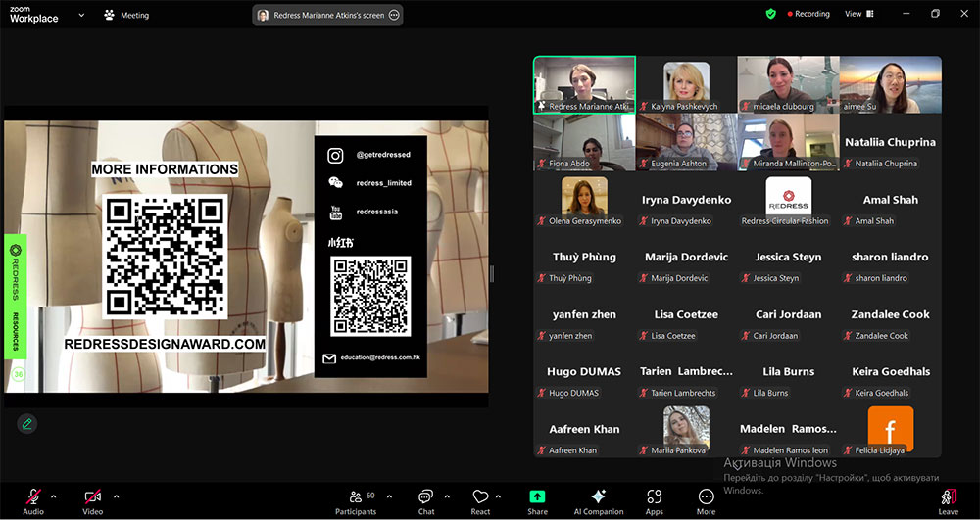The width and height of the screenshot is (980, 520).
Task: Click REDRESSDESIGNAWARD.COM text on slide
Action: coord(165,344)
